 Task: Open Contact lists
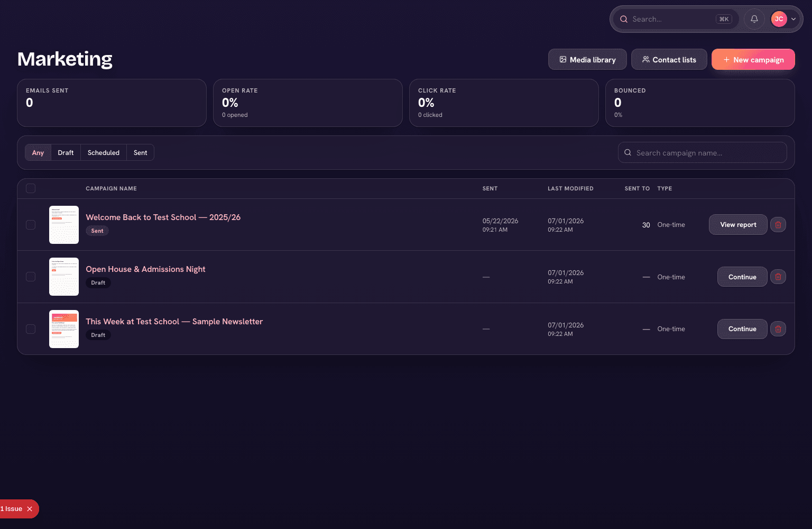669,60
